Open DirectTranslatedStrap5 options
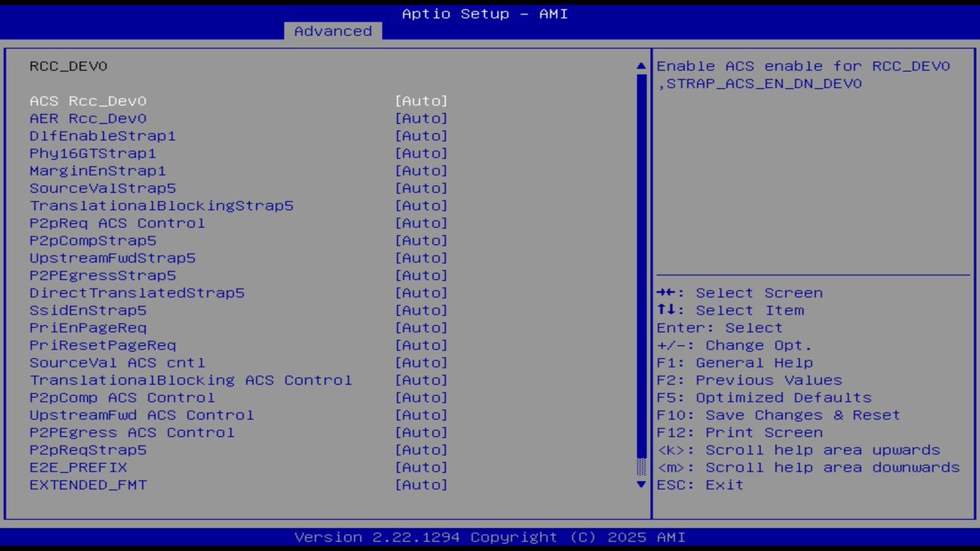Screen dimensions: 980x551 [x=137, y=292]
